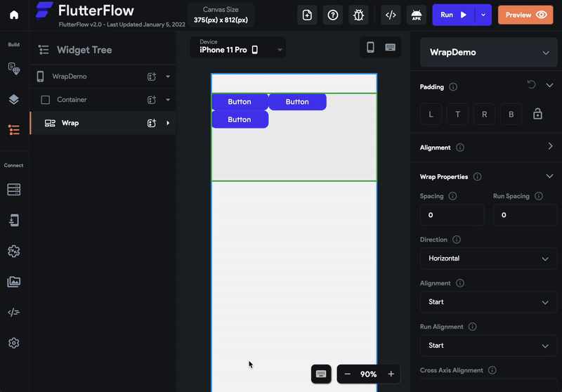
Task: Click the Canvas Size box
Action: pyautogui.click(x=221, y=15)
